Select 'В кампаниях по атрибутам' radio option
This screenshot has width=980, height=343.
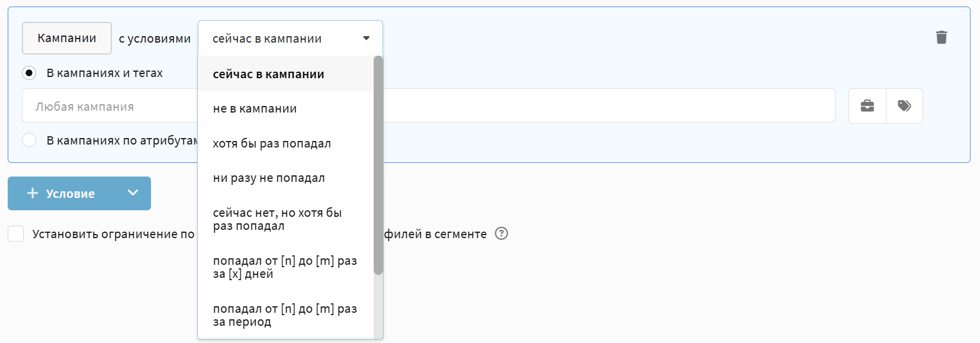(x=29, y=140)
